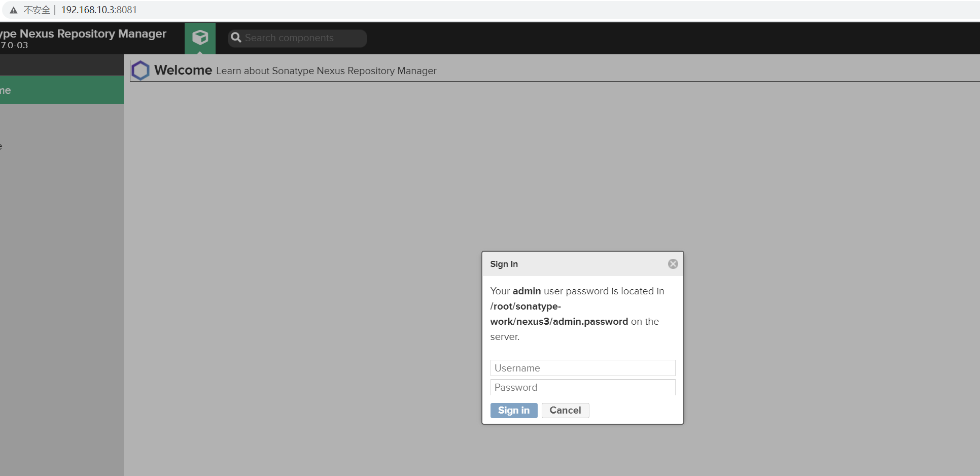The width and height of the screenshot is (980, 476).
Task: Click Cancel in the Sign In dialog
Action: (x=565, y=410)
